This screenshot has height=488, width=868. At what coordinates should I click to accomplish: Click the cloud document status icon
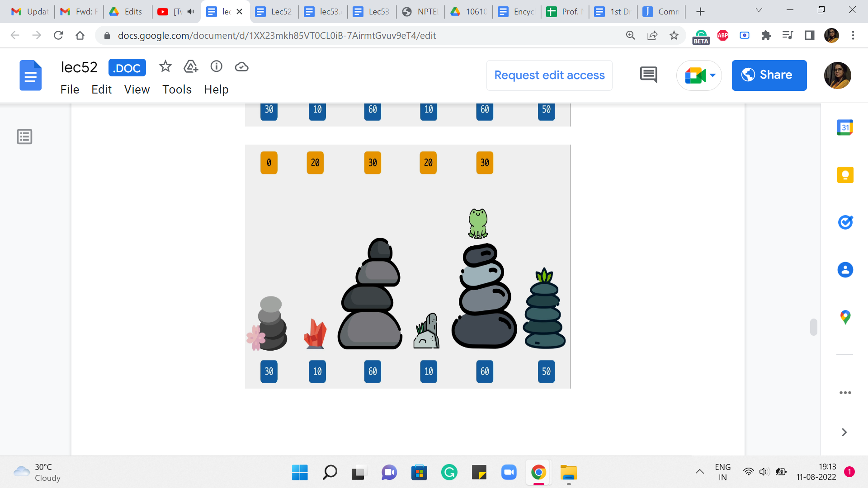[x=242, y=67]
